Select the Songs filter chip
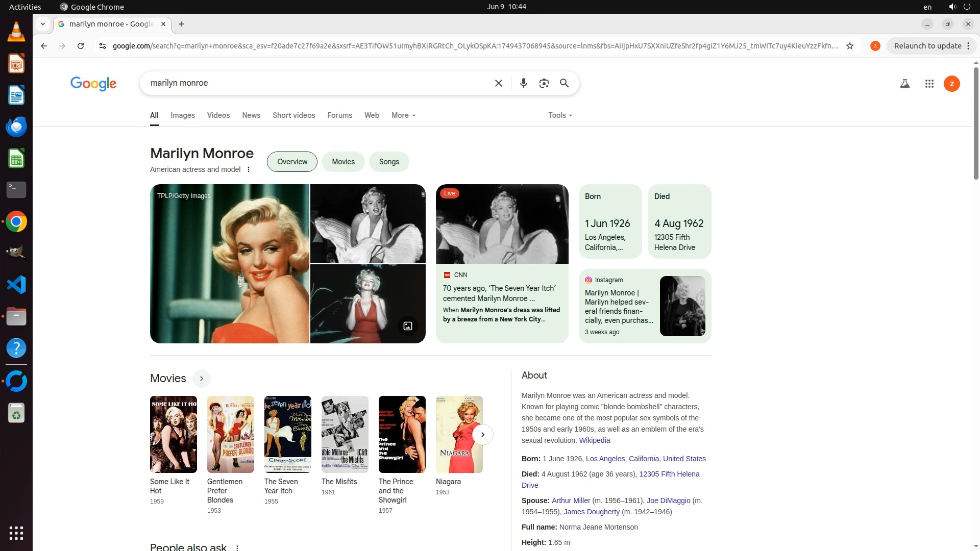Viewport: 980px width, 551px height. (389, 162)
